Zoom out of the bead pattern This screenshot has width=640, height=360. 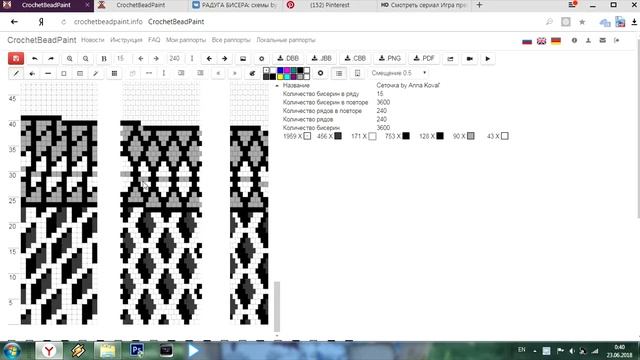[x=85, y=58]
